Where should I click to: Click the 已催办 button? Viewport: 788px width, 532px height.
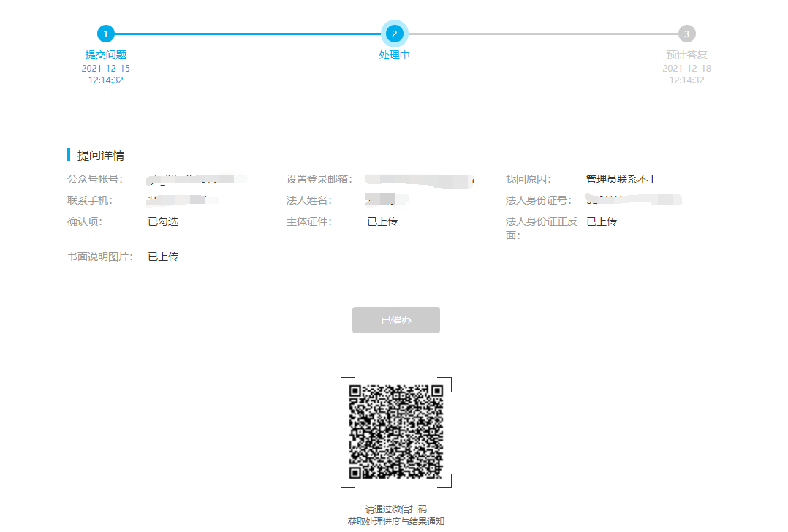tap(396, 320)
